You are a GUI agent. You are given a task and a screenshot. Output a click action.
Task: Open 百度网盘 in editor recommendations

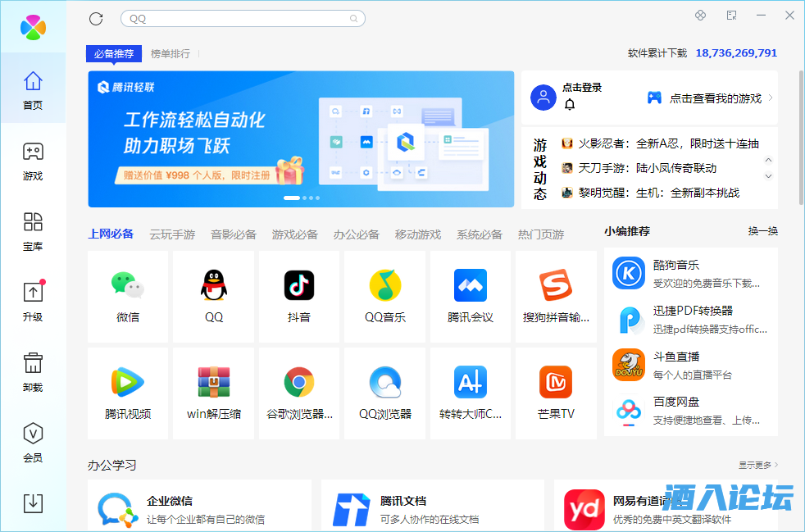(x=690, y=411)
